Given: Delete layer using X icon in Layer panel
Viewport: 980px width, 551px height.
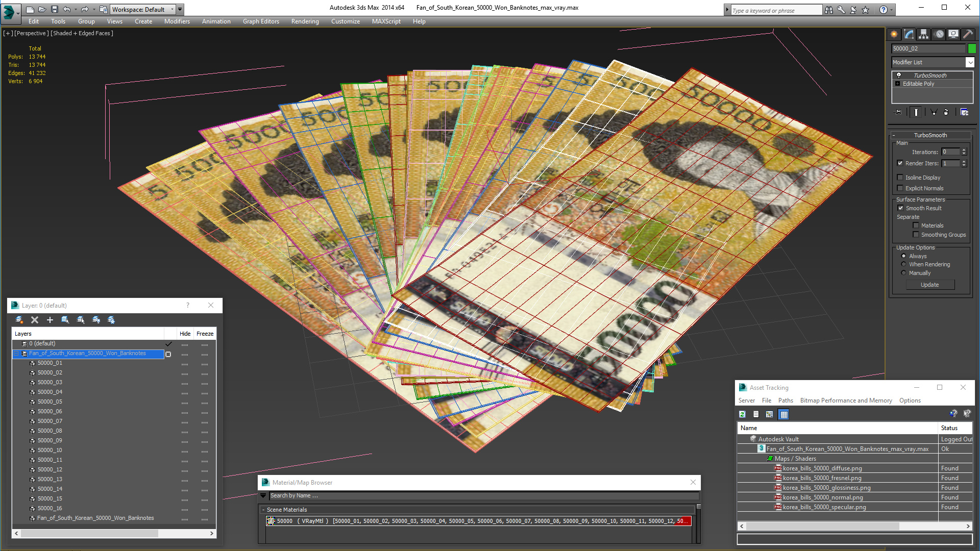Looking at the screenshot, I should pyautogui.click(x=35, y=320).
